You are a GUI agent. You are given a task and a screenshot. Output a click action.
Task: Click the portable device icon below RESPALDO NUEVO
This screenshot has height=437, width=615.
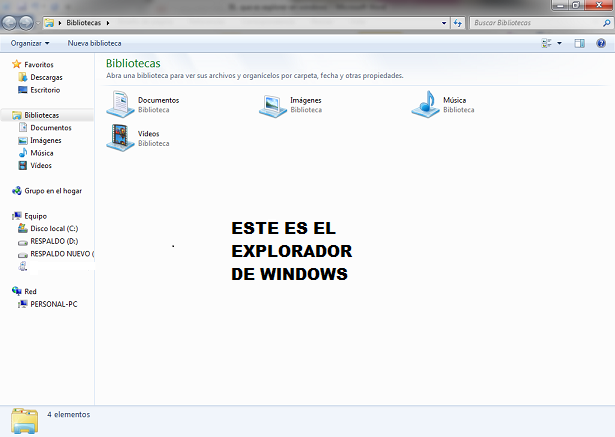pos(23,266)
